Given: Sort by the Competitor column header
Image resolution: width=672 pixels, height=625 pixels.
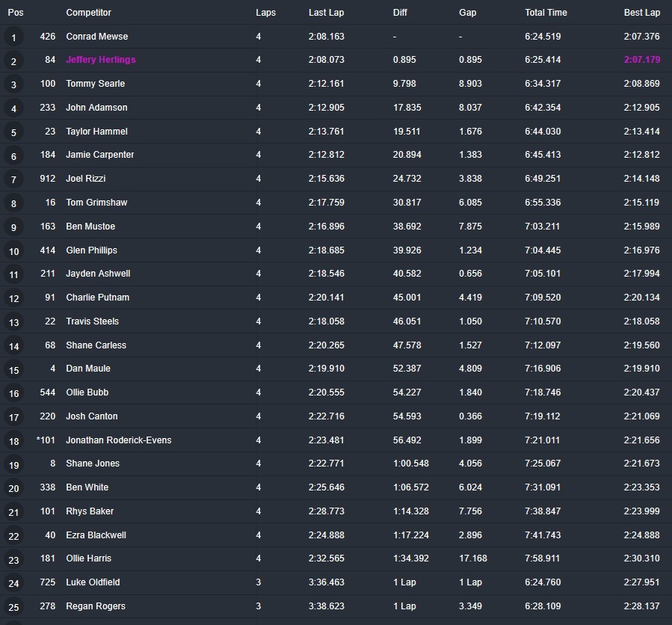Looking at the screenshot, I should (88, 13).
